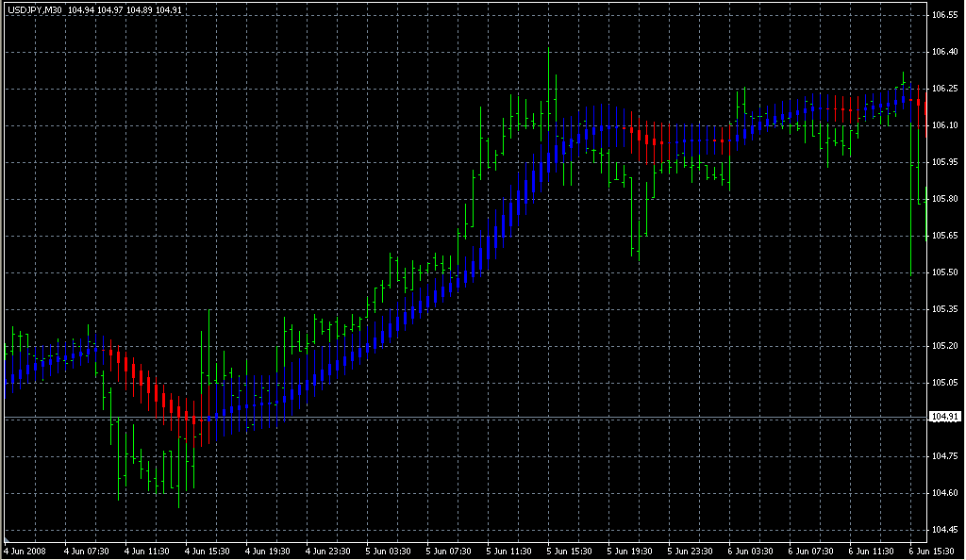Click the 105.80 price scale label
The image size is (966, 560).
point(945,199)
